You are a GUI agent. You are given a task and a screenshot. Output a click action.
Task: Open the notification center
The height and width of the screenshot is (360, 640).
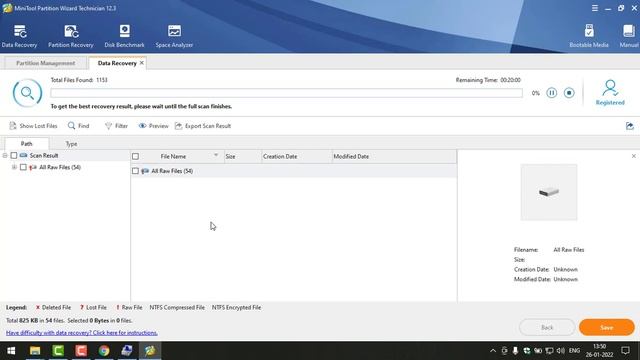tap(625, 351)
